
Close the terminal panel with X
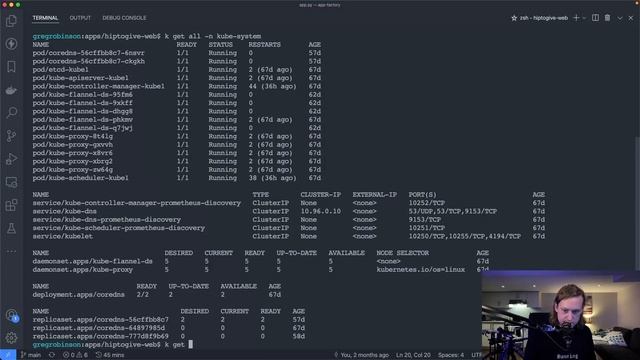point(631,18)
